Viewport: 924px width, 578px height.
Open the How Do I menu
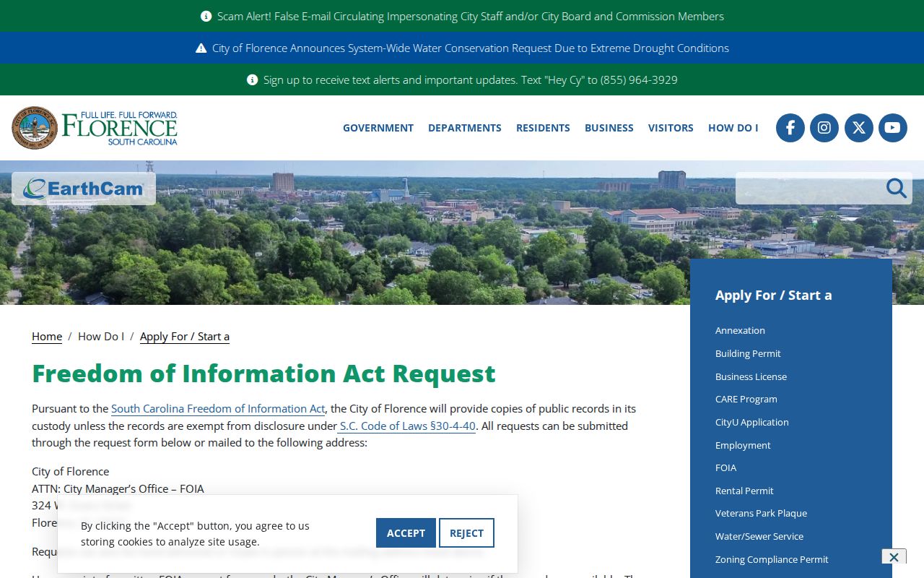[733, 128]
